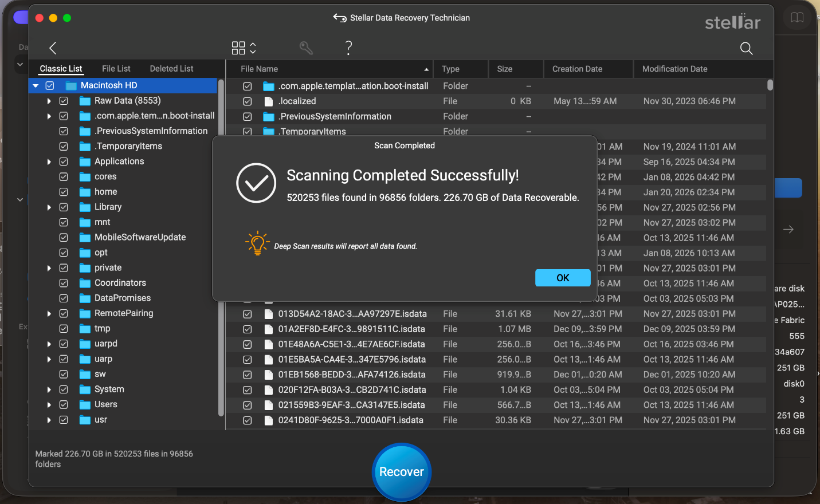The width and height of the screenshot is (820, 504).
Task: Switch to the File List tab
Action: [116, 69]
